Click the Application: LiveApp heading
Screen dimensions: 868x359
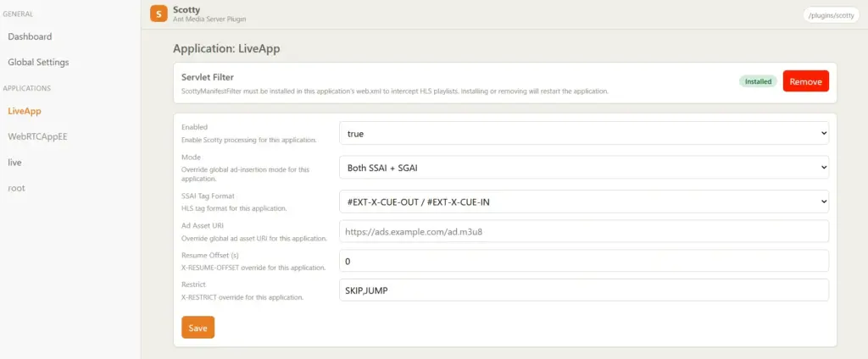226,48
